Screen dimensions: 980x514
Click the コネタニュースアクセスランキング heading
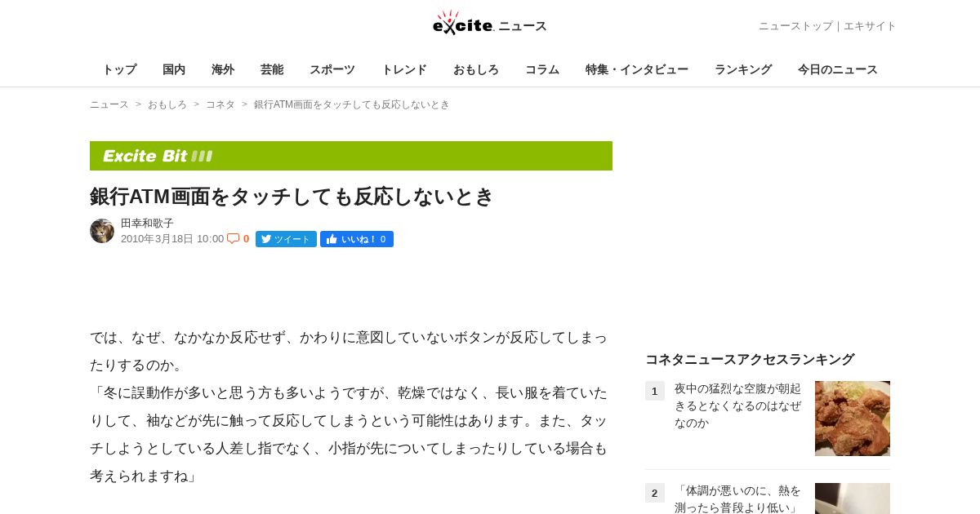[x=750, y=359]
